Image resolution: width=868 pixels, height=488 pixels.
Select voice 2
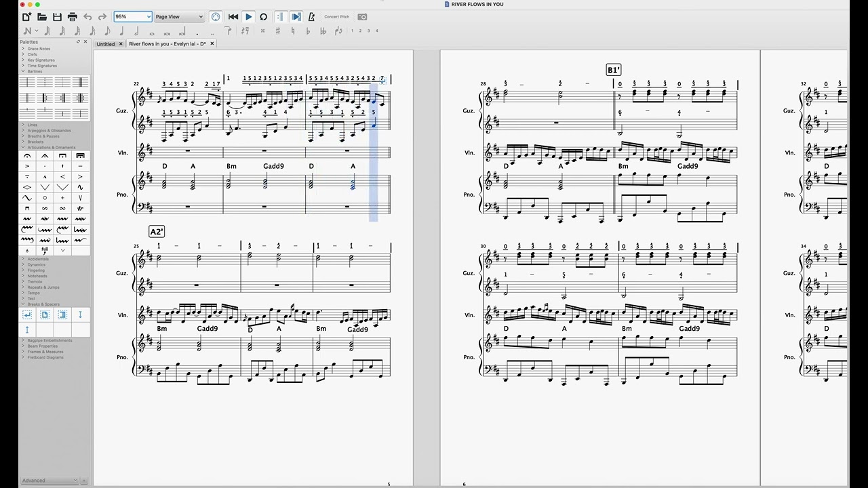(360, 30)
